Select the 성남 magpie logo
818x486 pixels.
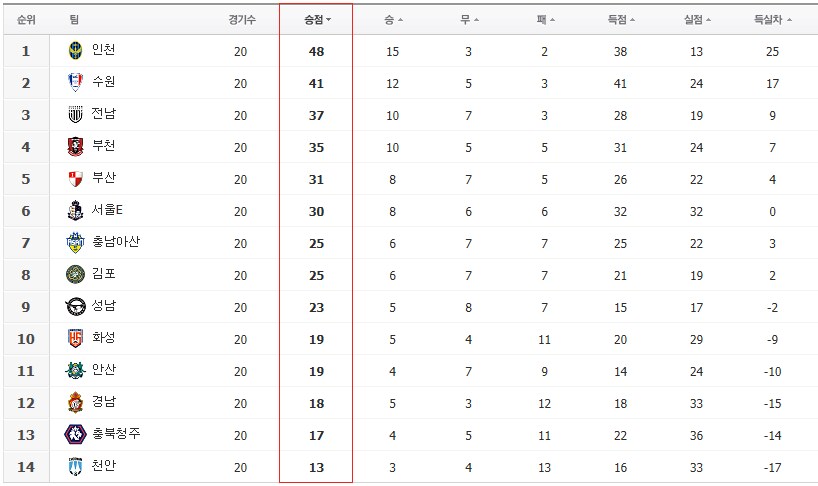click(76, 307)
